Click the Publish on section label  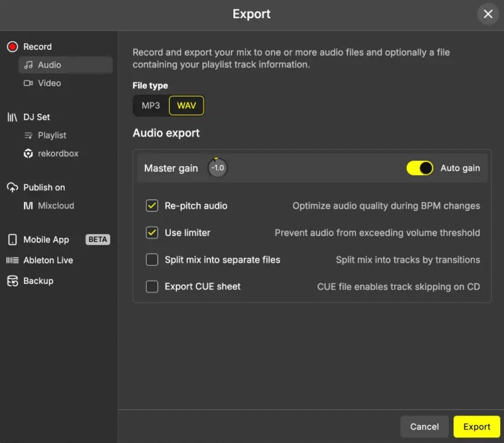44,187
